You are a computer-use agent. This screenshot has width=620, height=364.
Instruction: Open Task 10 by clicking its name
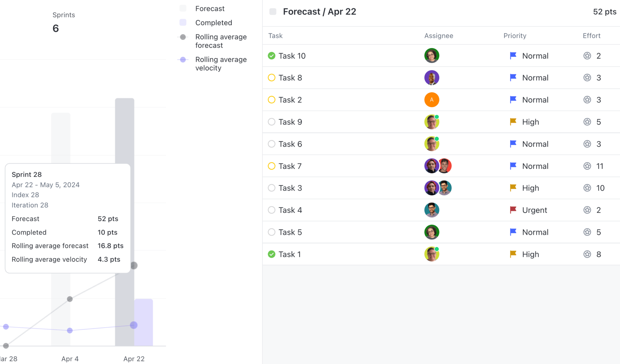[x=292, y=56]
